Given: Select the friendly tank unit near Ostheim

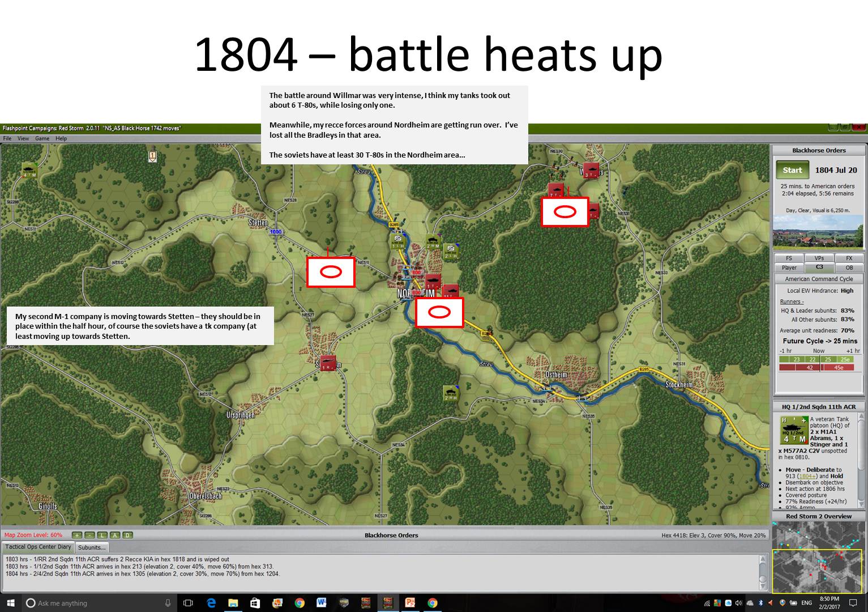Looking at the screenshot, I should pyautogui.click(x=451, y=392).
